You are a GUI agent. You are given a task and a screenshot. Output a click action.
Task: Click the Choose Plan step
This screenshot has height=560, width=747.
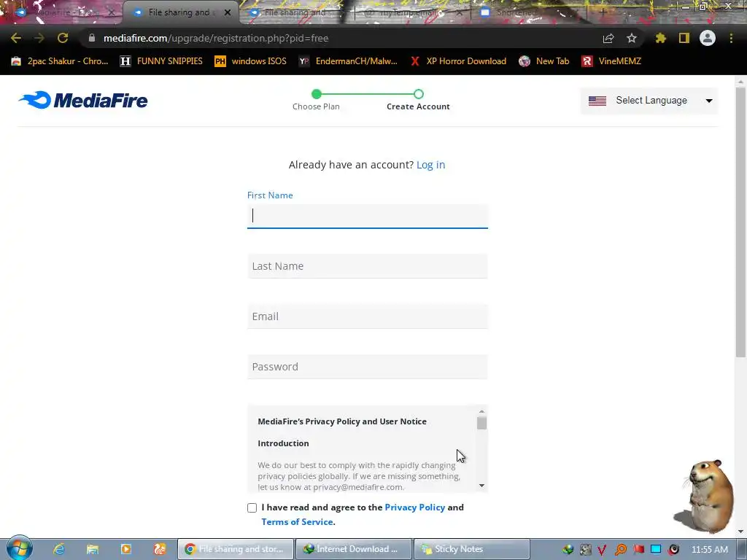click(317, 101)
